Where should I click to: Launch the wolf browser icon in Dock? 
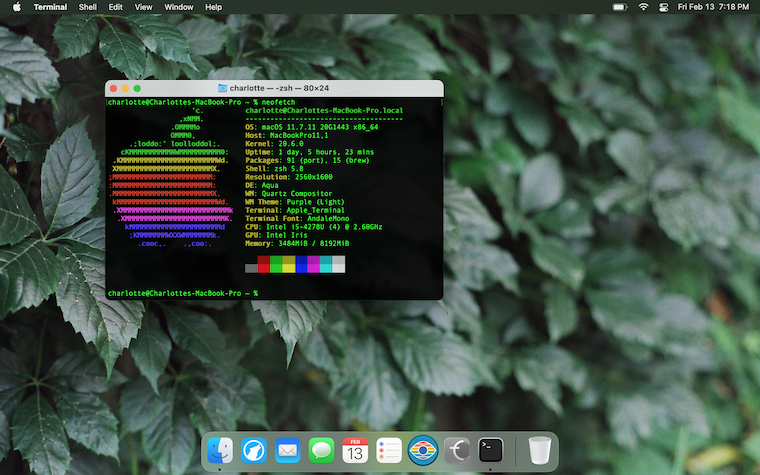click(x=254, y=451)
